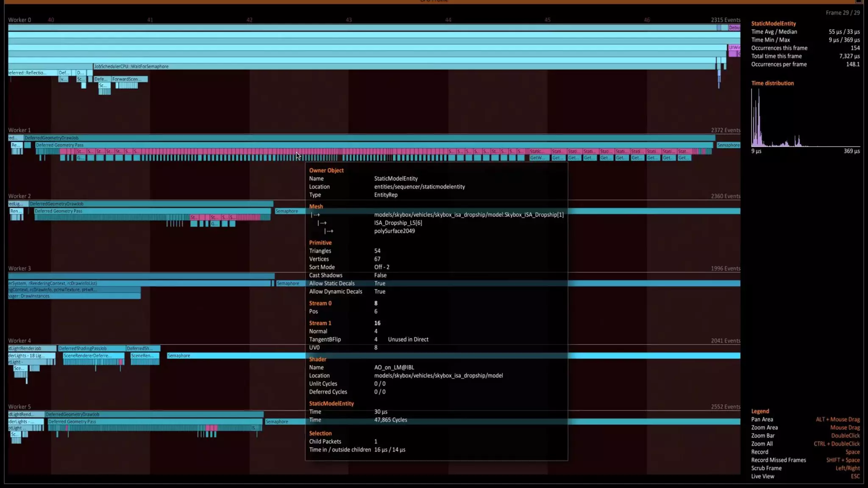Click the JobSchedulerCPU::WaitForSemaphore bar
The image size is (868, 488).
(254, 67)
